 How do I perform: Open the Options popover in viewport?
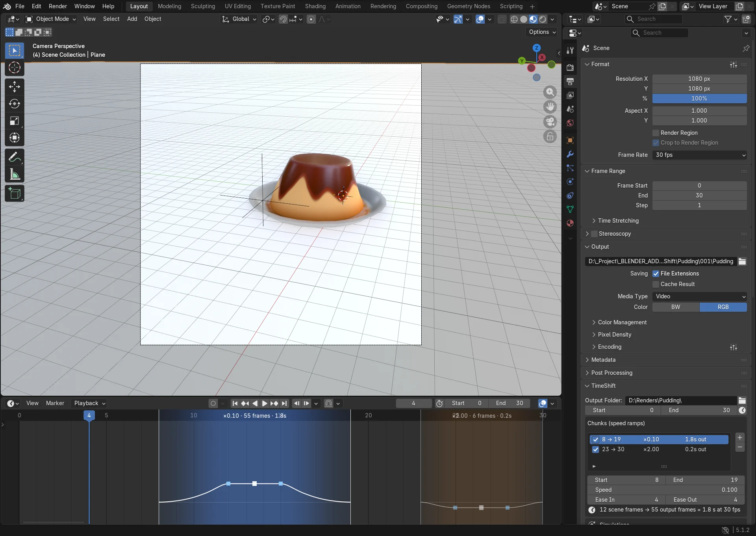click(542, 32)
